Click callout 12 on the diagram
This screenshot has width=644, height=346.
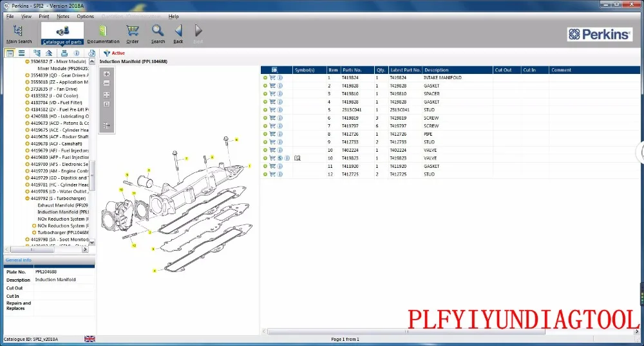coord(134,246)
